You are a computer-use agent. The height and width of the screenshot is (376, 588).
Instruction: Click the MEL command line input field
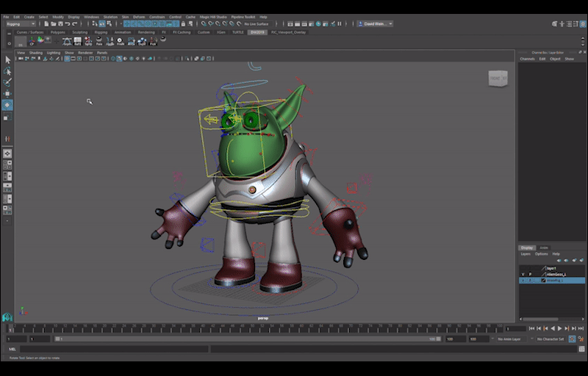pyautogui.click(x=114, y=349)
